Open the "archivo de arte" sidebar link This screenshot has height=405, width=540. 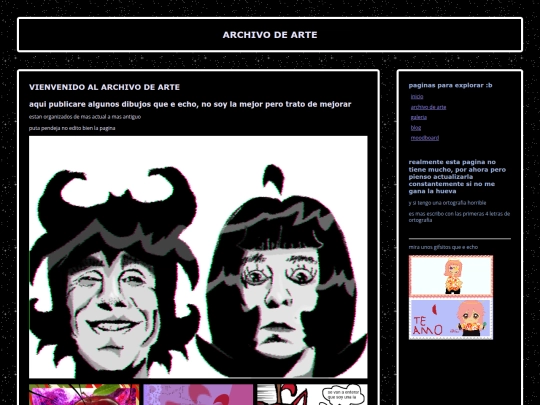coord(428,107)
